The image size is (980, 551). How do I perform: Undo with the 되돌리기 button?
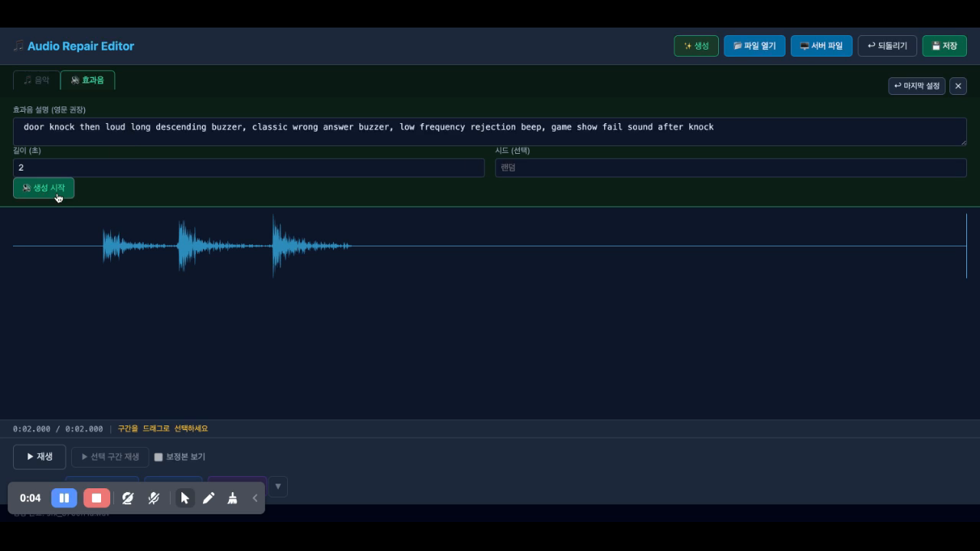click(x=887, y=46)
